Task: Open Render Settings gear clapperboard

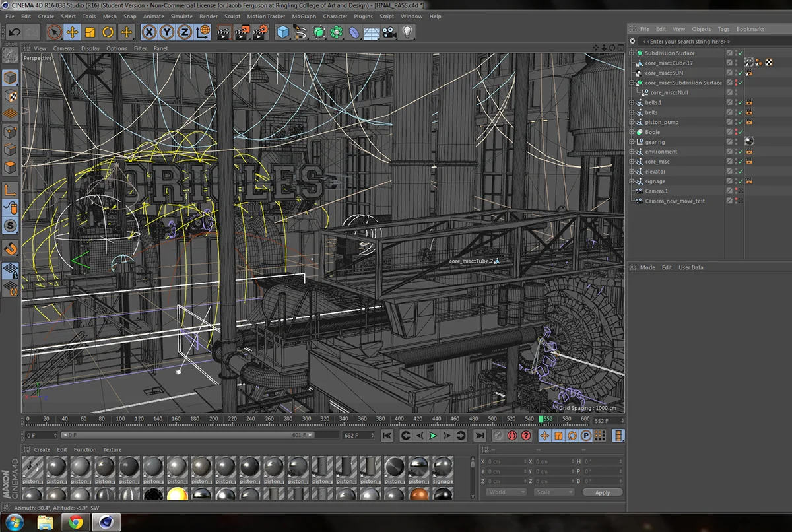Action: point(261,32)
